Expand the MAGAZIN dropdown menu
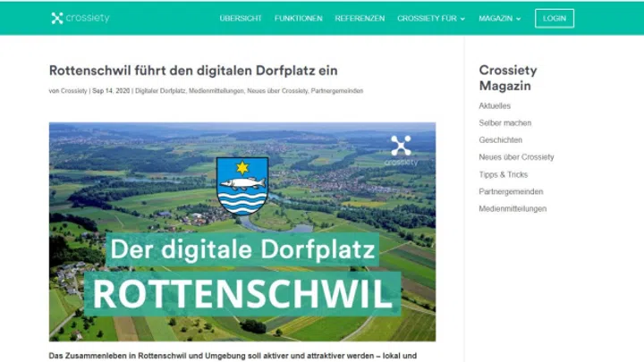Viewport: 644px width, 362px height. (499, 19)
